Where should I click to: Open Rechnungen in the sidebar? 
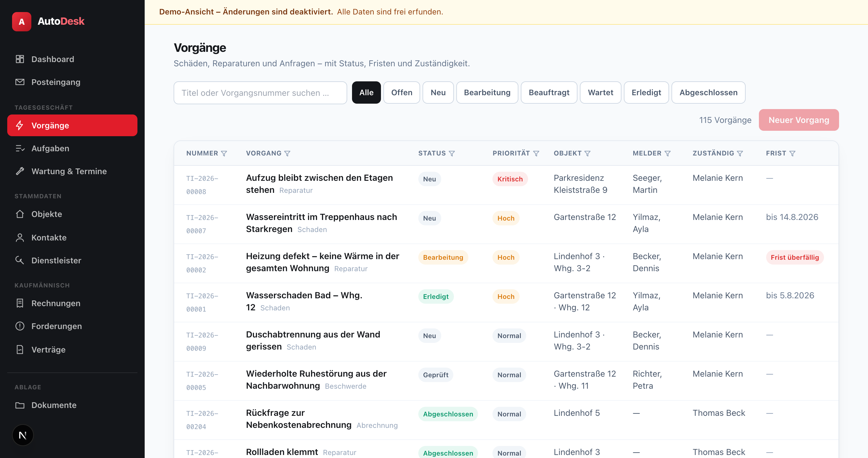coord(72,303)
